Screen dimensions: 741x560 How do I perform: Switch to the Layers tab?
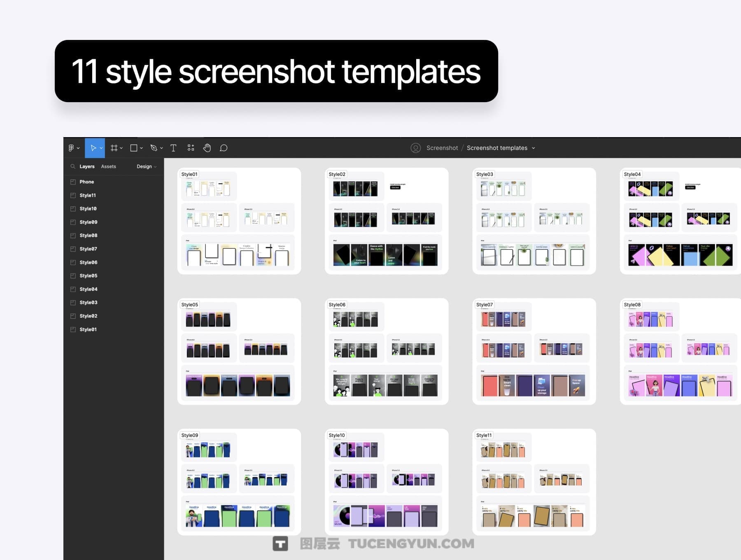pos(87,166)
